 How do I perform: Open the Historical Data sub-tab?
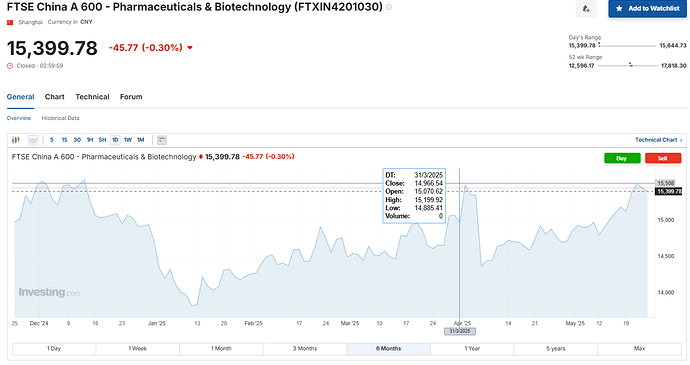tap(60, 118)
